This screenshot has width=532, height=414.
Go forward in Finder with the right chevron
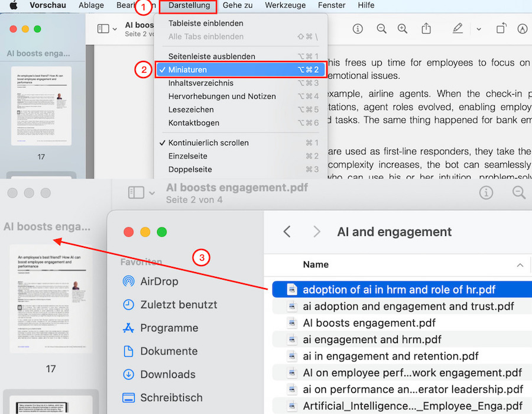tap(317, 232)
